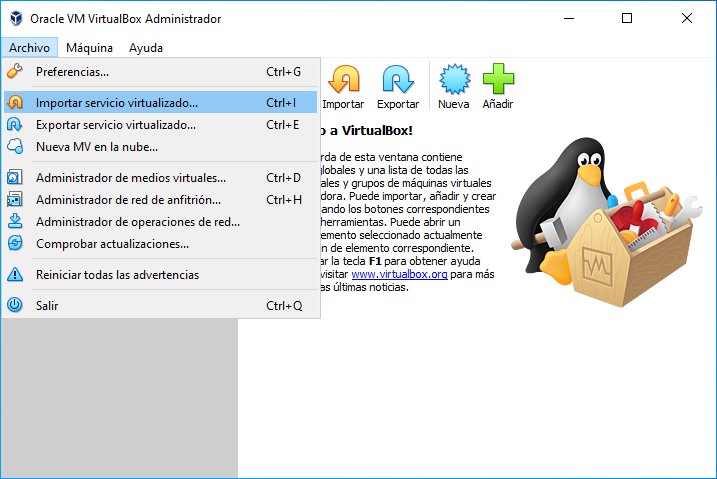This screenshot has height=479, width=717.
Task: Click the wrench icon beside Preferencias
Action: (15, 71)
